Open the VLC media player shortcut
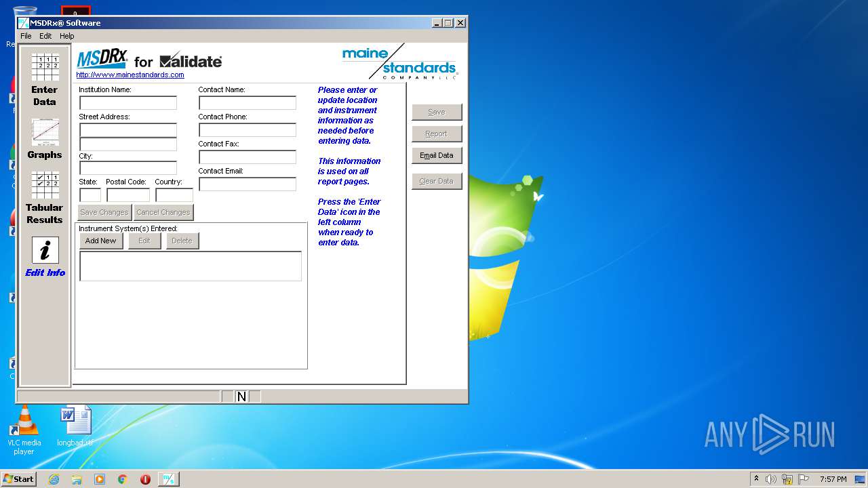The width and height of the screenshot is (868, 488). click(x=24, y=430)
